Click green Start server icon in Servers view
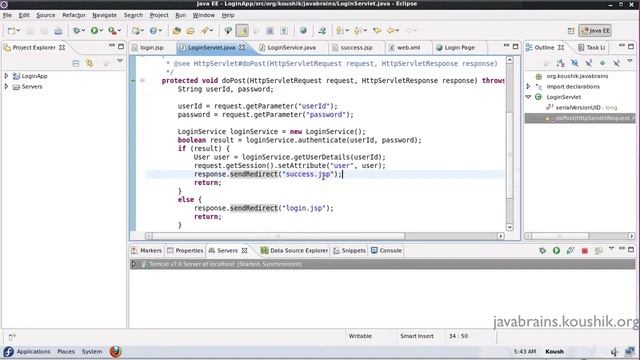This screenshot has width=640, height=360. pyautogui.click(x=556, y=251)
